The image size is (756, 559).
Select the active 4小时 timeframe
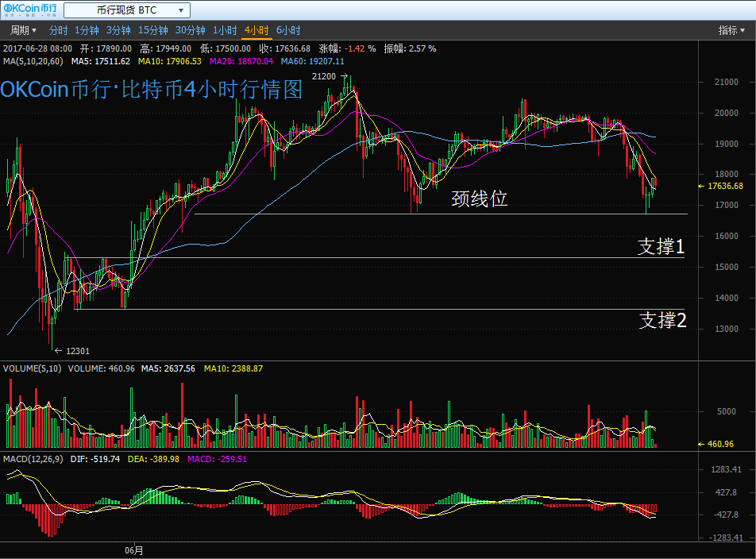pyautogui.click(x=256, y=30)
